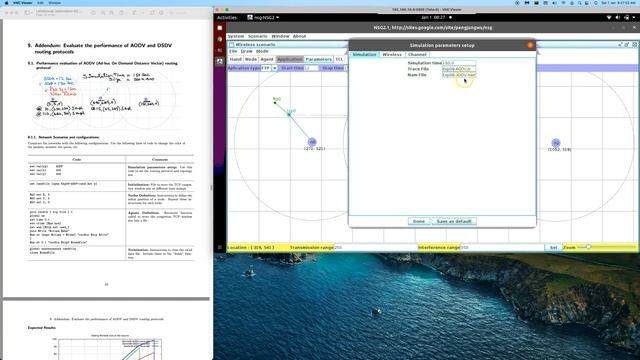Open the System menu in NSG2

(x=236, y=36)
